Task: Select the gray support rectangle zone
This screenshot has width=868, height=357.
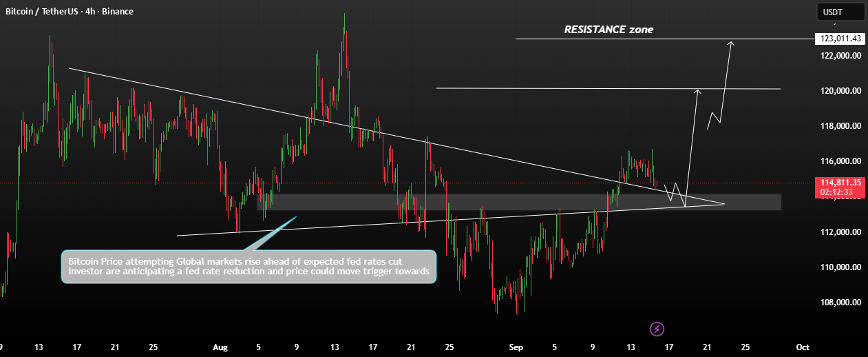Action: tap(519, 202)
